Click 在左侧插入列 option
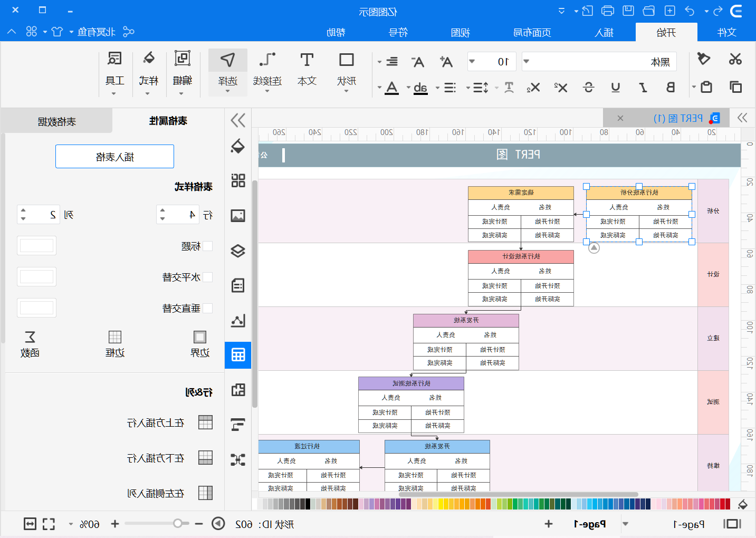The image size is (756, 538). pyautogui.click(x=170, y=493)
